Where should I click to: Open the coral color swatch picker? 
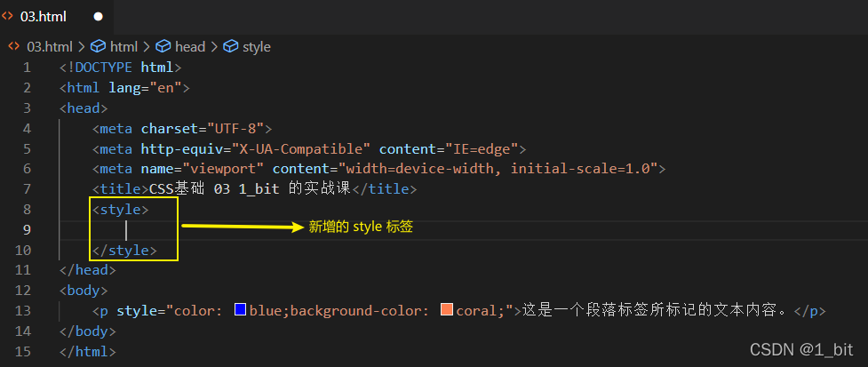(447, 310)
